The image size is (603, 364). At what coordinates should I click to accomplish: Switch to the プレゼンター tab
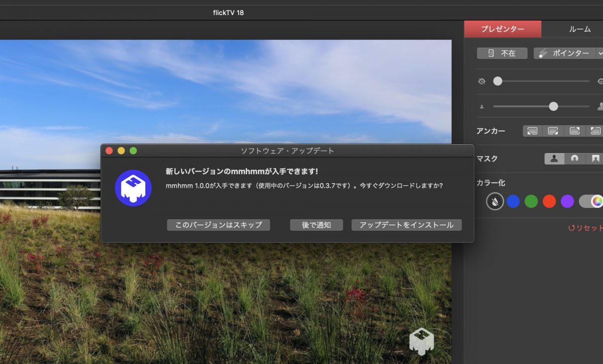click(x=502, y=29)
